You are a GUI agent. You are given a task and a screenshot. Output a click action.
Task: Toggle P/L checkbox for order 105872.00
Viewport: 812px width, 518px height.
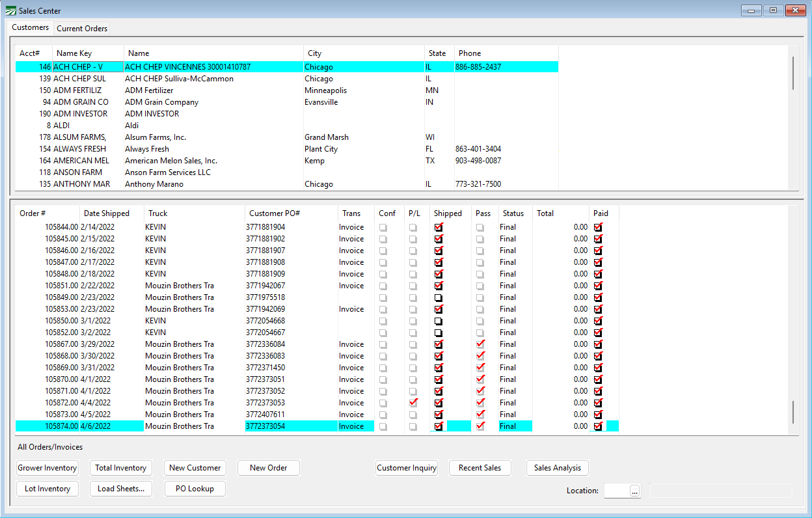point(413,403)
